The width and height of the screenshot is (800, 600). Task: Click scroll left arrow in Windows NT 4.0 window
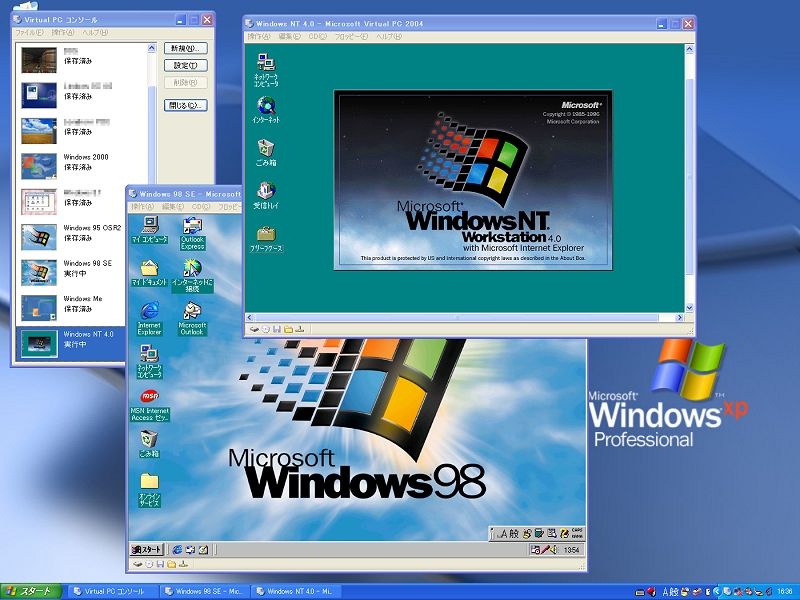click(x=250, y=317)
